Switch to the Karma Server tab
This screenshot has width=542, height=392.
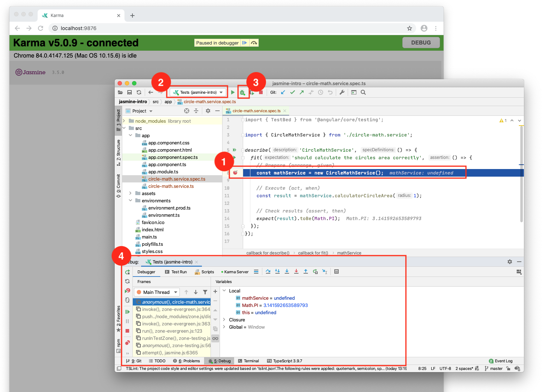pyautogui.click(x=235, y=272)
